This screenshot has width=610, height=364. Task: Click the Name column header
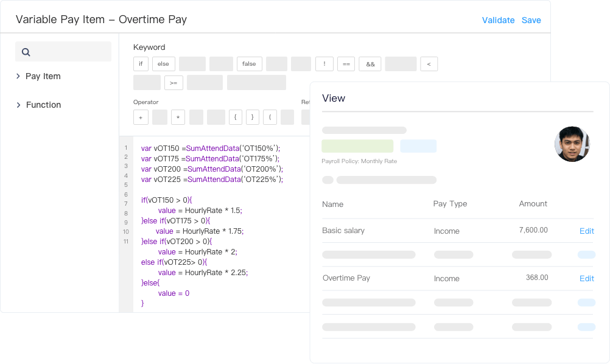[332, 204]
